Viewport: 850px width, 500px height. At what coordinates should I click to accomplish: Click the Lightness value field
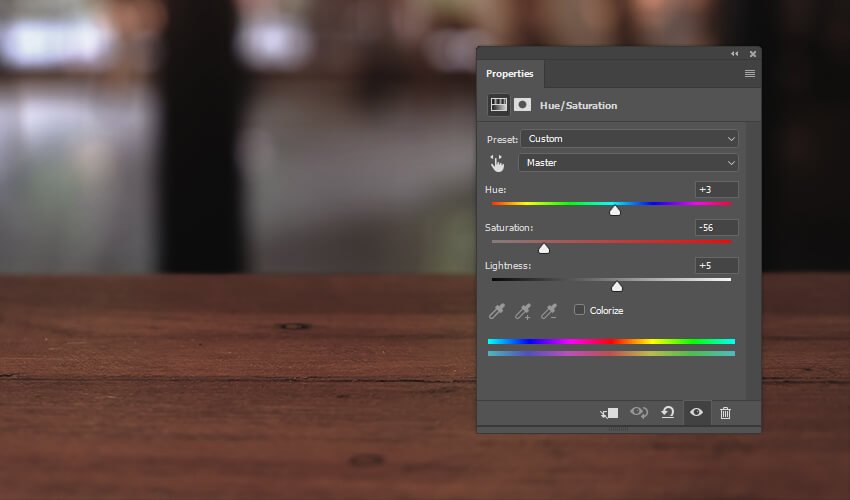pos(716,266)
